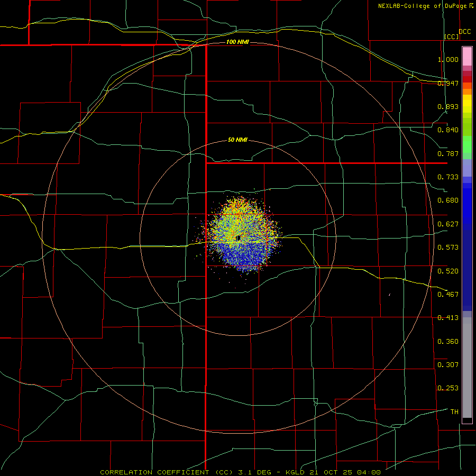Click the 0.253 scale value
476x476 pixels.
[x=448, y=388]
